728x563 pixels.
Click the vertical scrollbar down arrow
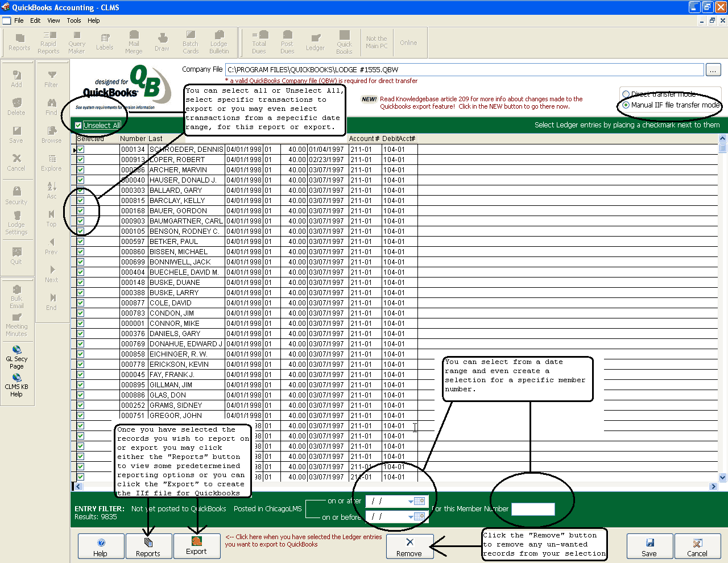723,478
